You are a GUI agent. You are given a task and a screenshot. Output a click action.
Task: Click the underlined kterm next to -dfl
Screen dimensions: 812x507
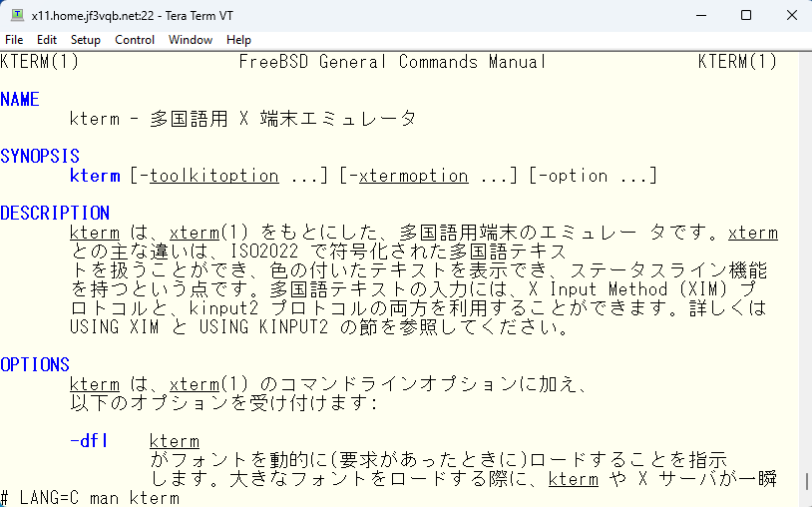[175, 441]
